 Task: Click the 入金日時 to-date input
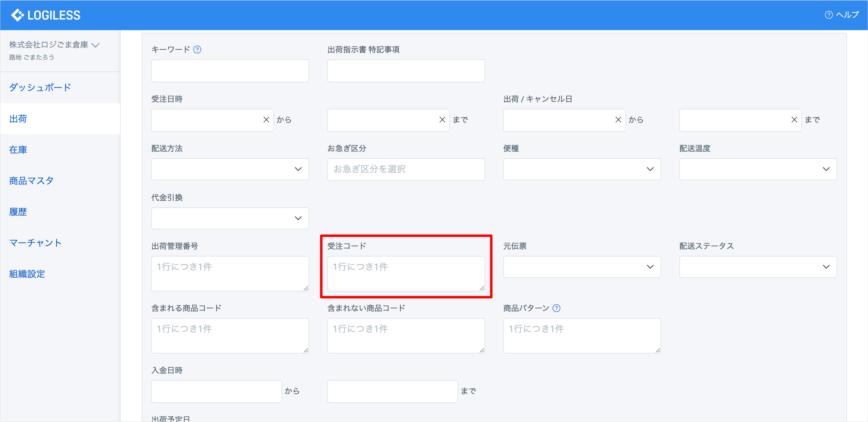click(392, 391)
